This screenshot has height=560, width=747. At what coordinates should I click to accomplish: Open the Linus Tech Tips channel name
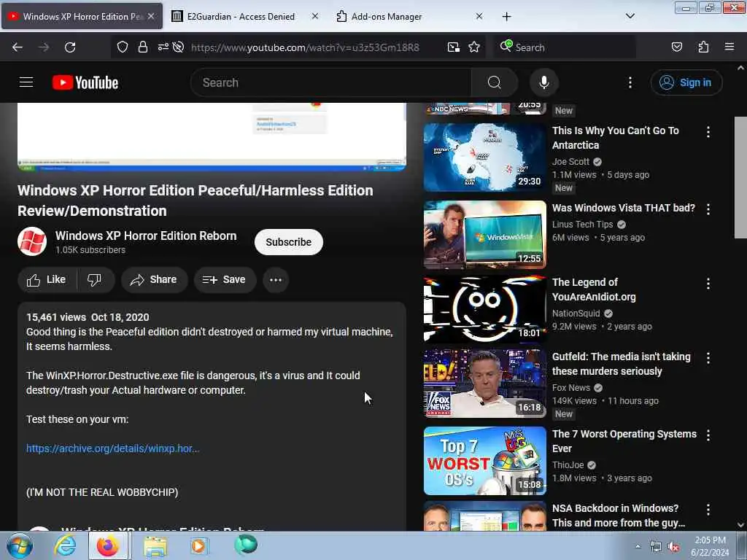[x=582, y=225]
